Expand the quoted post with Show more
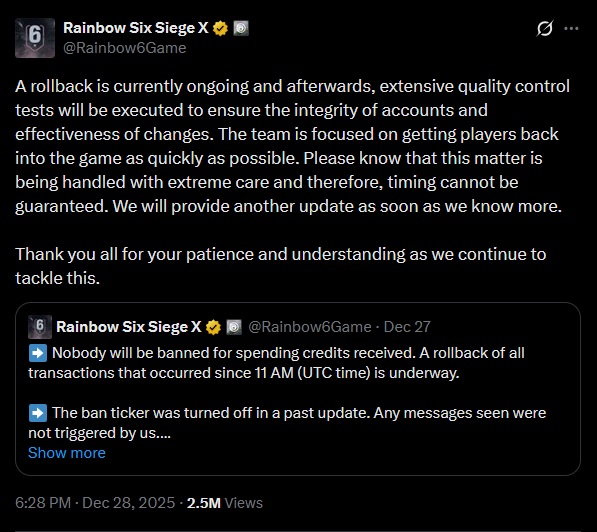Image resolution: width=597 pixels, height=532 pixels. pos(67,453)
